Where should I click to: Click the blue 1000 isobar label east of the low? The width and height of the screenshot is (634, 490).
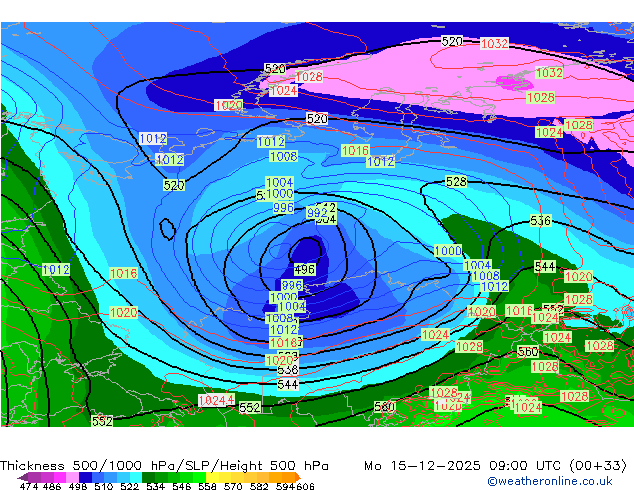tap(448, 251)
